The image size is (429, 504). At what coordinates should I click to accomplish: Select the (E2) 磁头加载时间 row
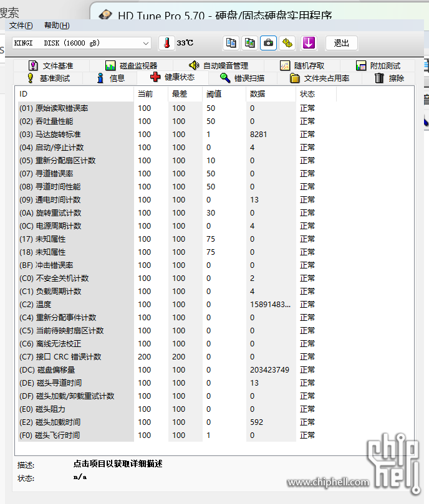point(177,422)
